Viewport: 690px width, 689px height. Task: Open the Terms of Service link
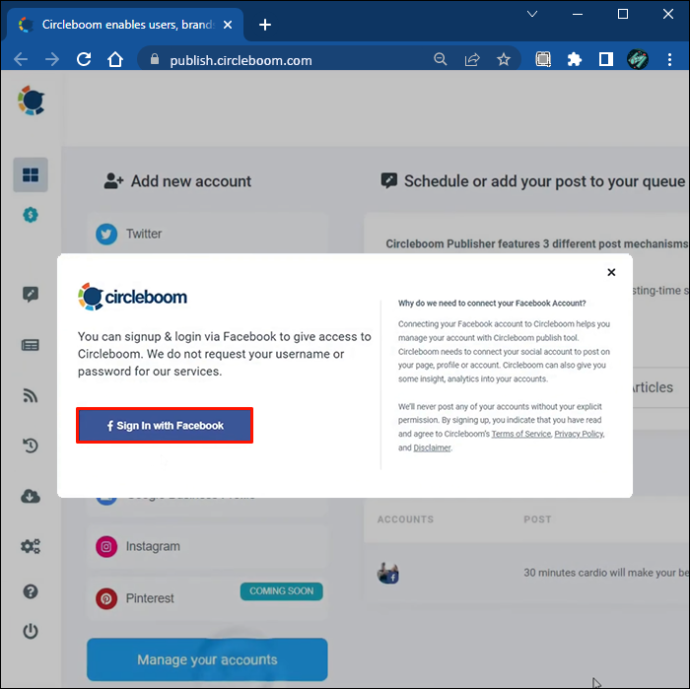521,434
